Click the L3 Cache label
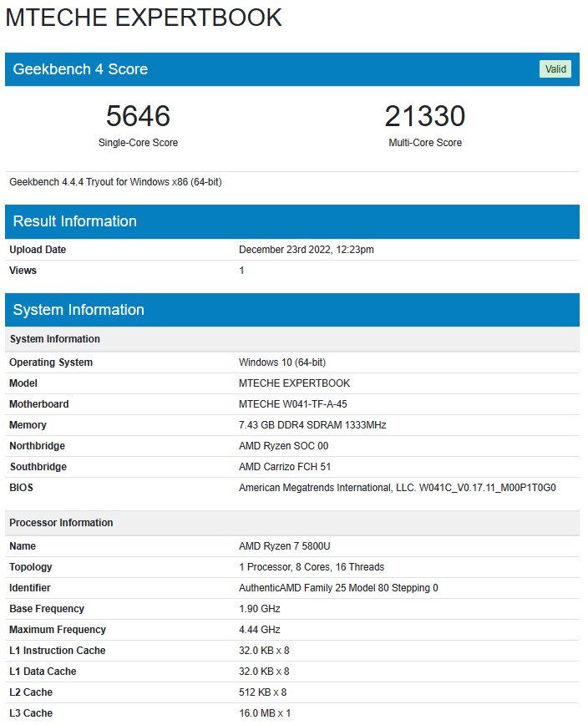 [31, 713]
